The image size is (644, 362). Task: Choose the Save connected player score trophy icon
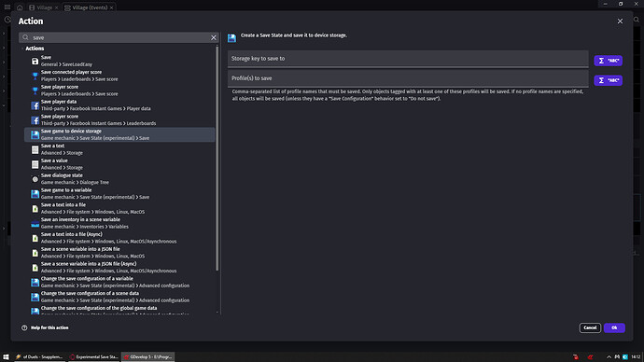coord(35,76)
